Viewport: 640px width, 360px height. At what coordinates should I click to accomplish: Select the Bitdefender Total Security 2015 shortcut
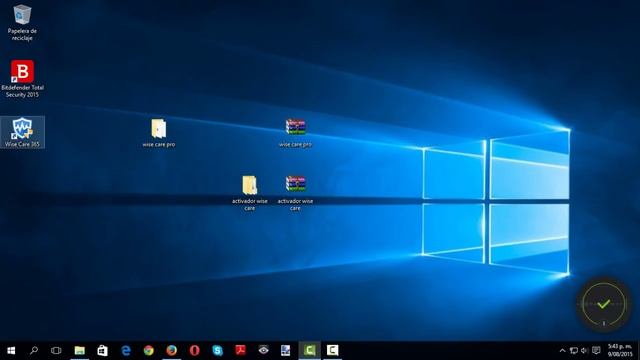tap(22, 78)
